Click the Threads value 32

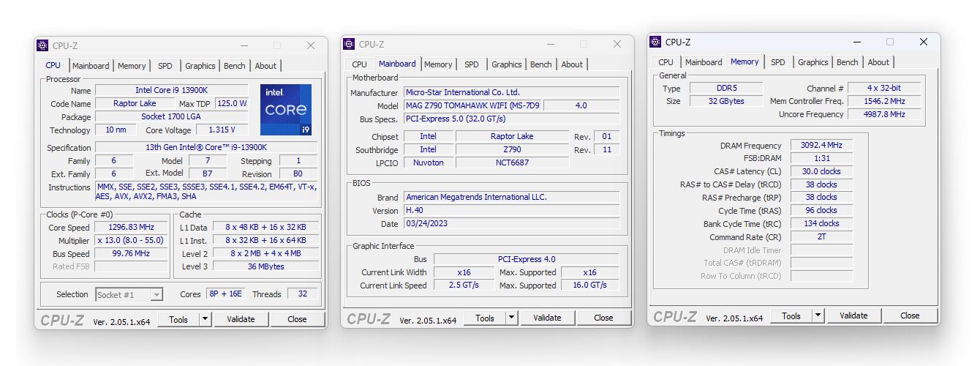pos(303,294)
